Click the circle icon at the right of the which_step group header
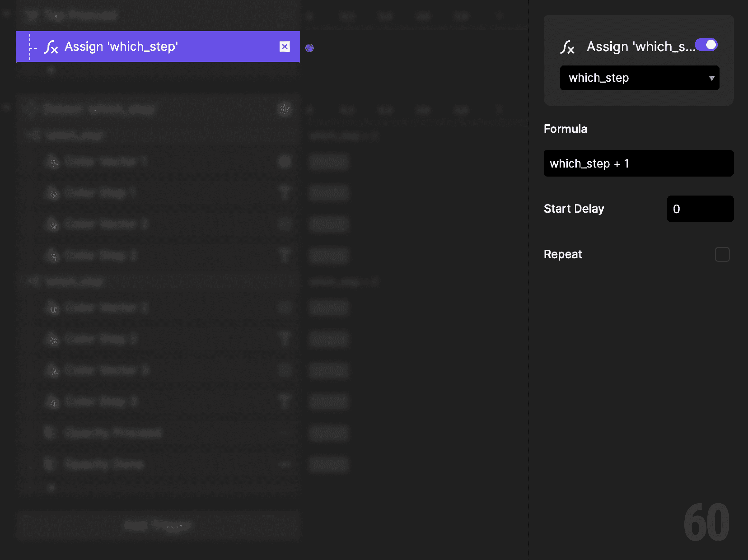Screen dimensions: 748x560 coord(285,109)
